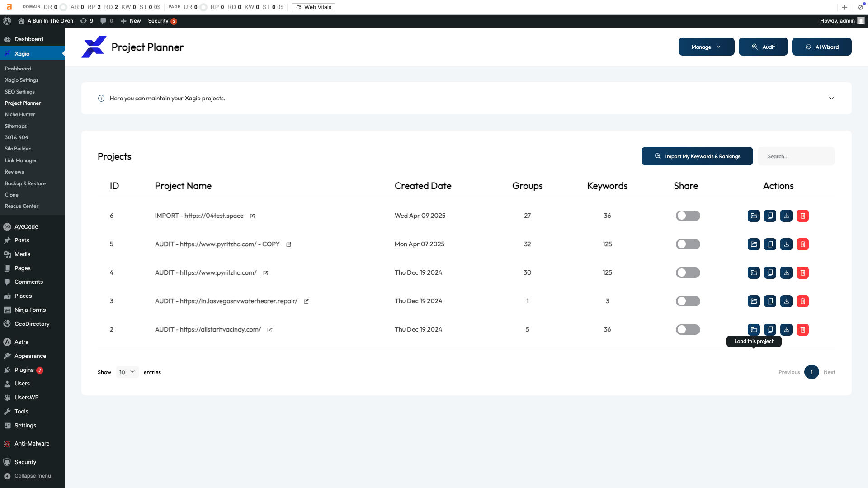
Task: Export the allstarhvacindy.com project
Action: coord(786,330)
